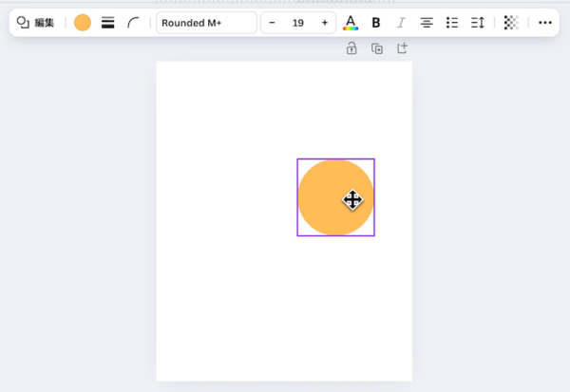Open the Rounded M+ font dropdown
Viewport: 570px width, 392px height.
pos(206,23)
